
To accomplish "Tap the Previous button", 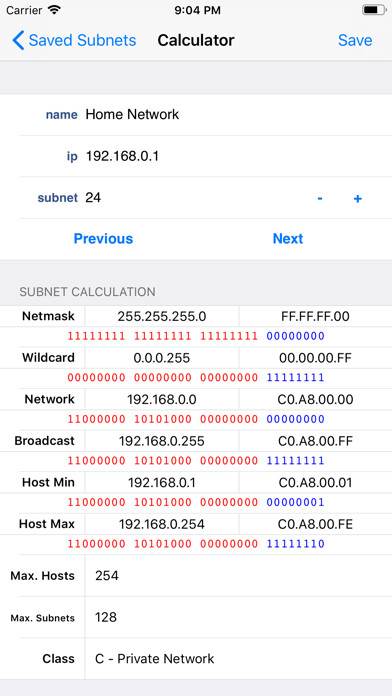I will (x=103, y=239).
